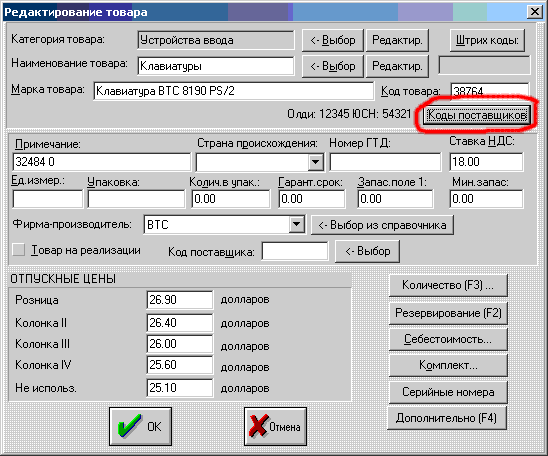Open Комплект button
Viewport: 548px width, 456px height.
click(448, 365)
